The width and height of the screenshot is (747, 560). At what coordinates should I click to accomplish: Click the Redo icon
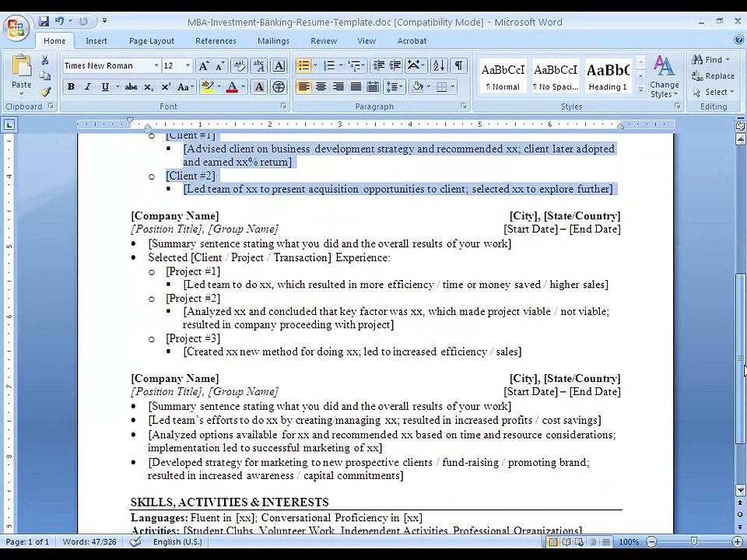[83, 21]
